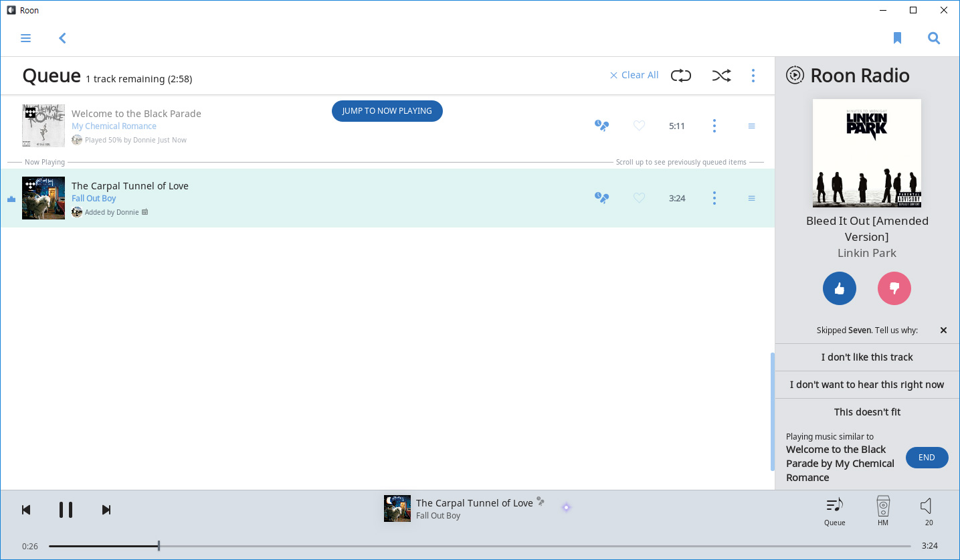960x560 pixels.
Task: Toggle the queue loop/repeat mode
Action: 681,76
